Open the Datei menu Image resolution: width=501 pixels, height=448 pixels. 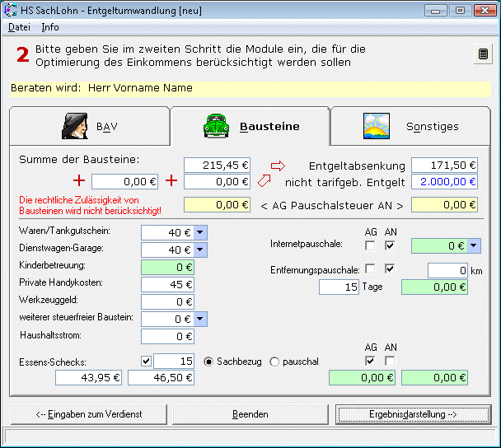point(18,27)
